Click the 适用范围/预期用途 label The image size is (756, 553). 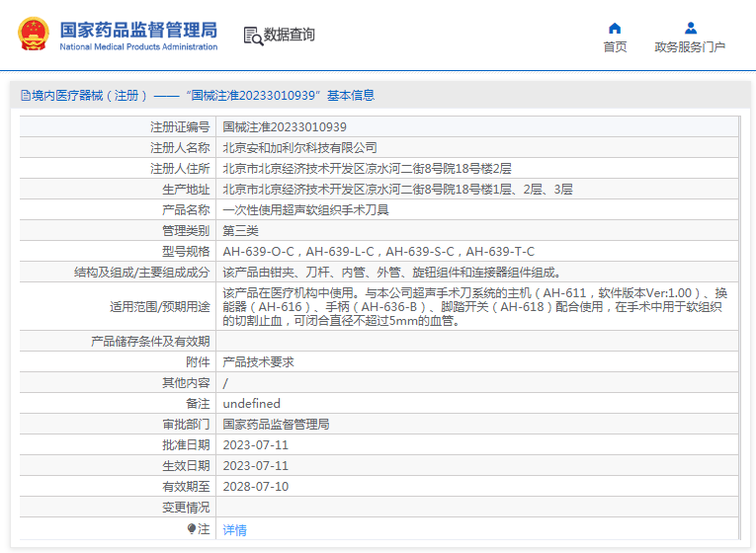point(159,306)
